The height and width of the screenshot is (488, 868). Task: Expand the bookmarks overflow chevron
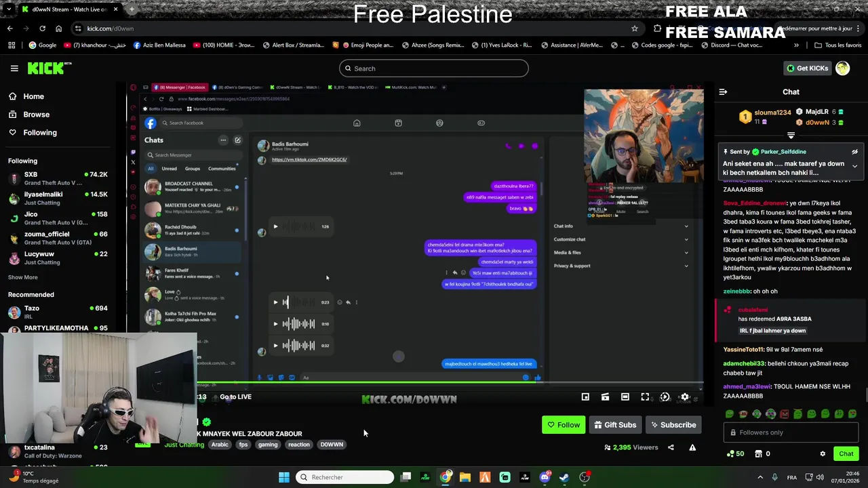tap(796, 45)
